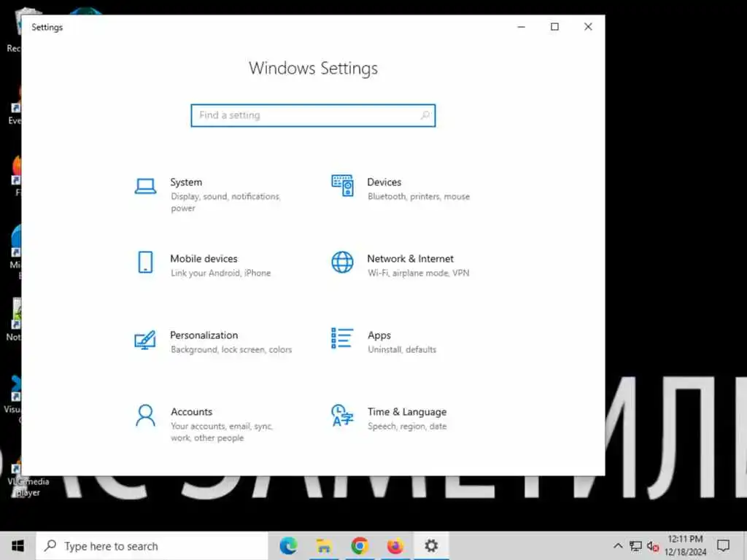Screen dimensions: 747x560
Task: Open the network status tray icon
Action: (635, 546)
